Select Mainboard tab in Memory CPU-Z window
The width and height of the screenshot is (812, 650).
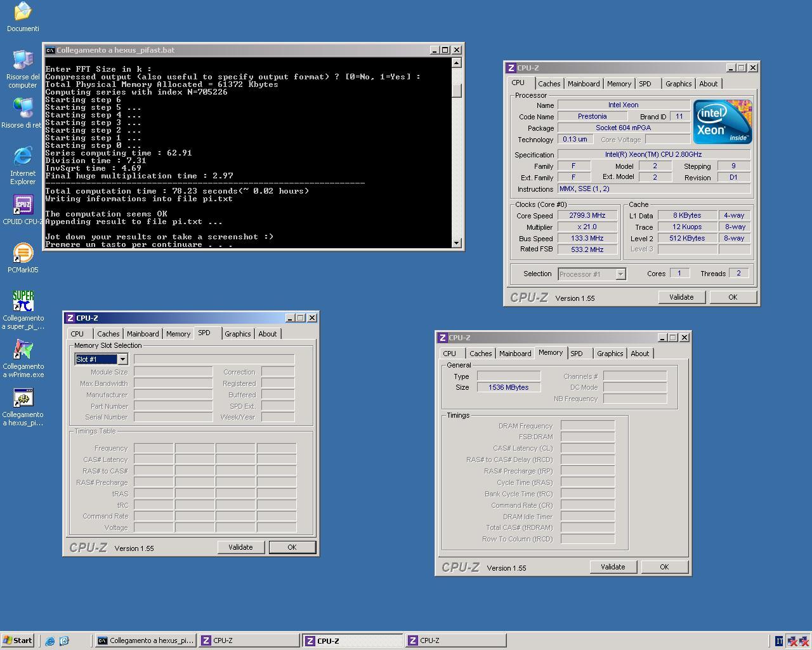click(x=515, y=354)
